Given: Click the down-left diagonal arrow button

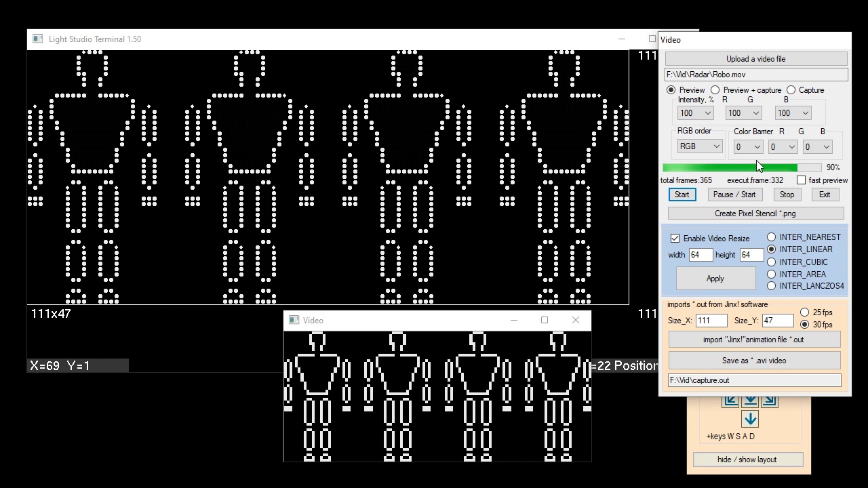Looking at the screenshot, I should click(x=730, y=401).
